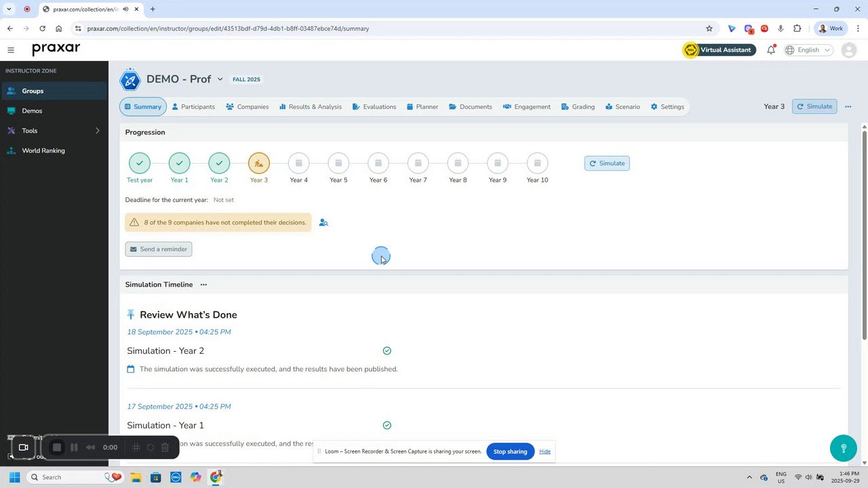
Task: Select the Year 10 progression step
Action: (538, 163)
